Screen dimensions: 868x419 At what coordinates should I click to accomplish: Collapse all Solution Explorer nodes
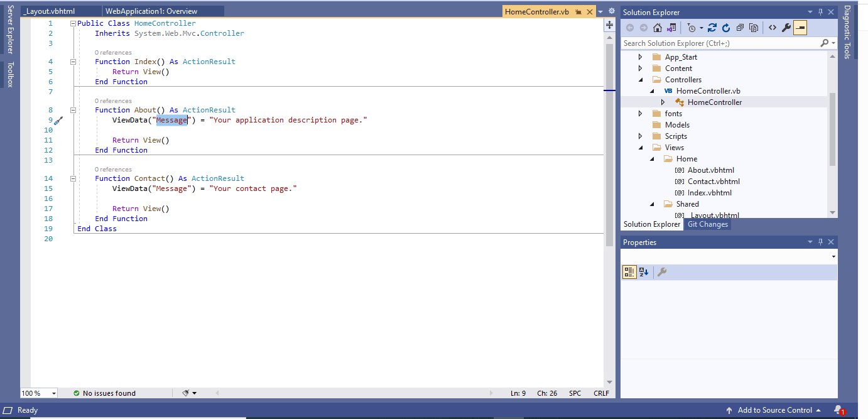740,28
